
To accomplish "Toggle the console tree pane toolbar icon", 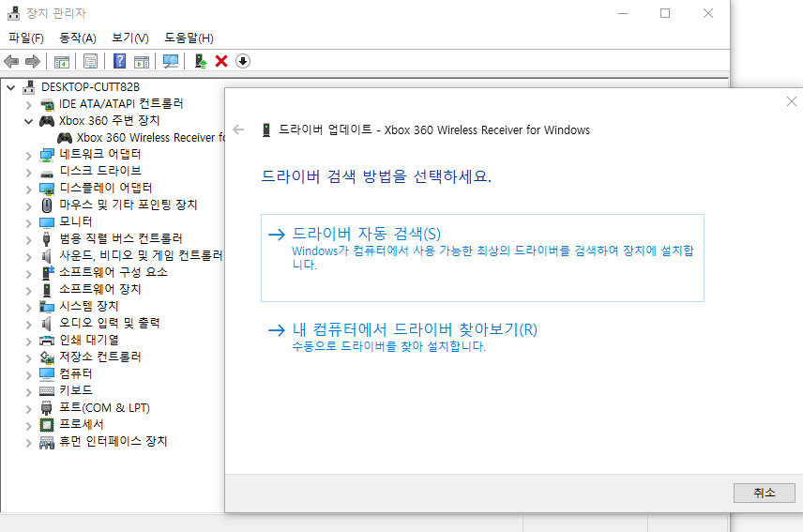I will [x=62, y=61].
